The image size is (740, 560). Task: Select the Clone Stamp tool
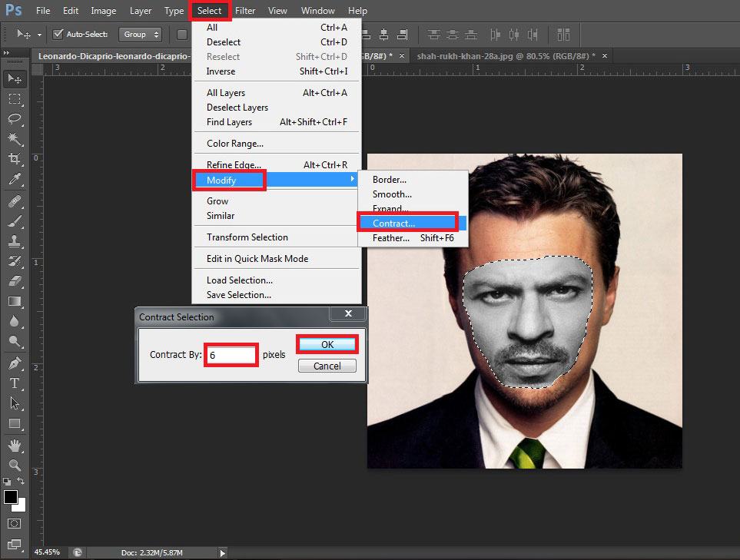(15, 241)
